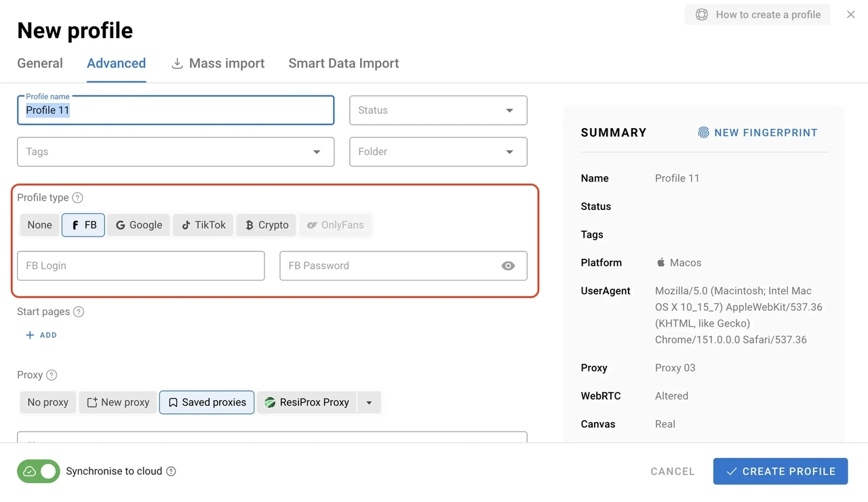Open the Status dropdown
Image resolution: width=868 pixels, height=502 pixels.
[x=438, y=110]
